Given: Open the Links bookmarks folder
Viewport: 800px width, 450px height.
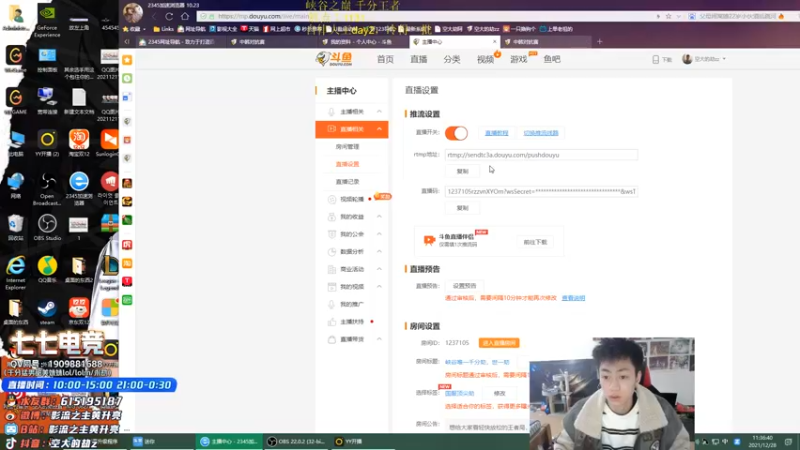Looking at the screenshot, I should 163,29.
